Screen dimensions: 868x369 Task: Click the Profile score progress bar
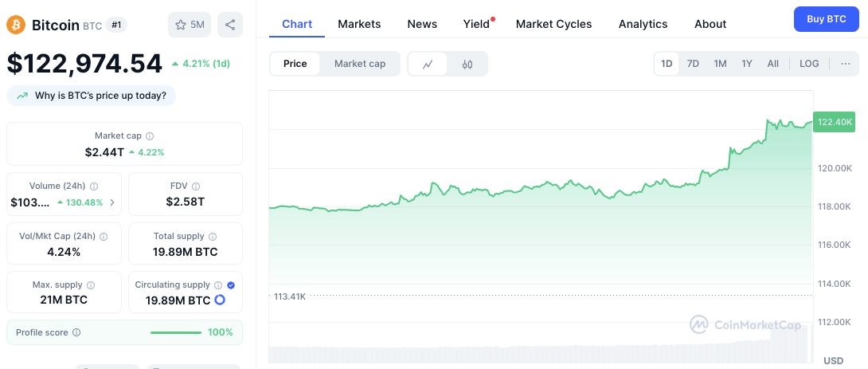(176, 332)
